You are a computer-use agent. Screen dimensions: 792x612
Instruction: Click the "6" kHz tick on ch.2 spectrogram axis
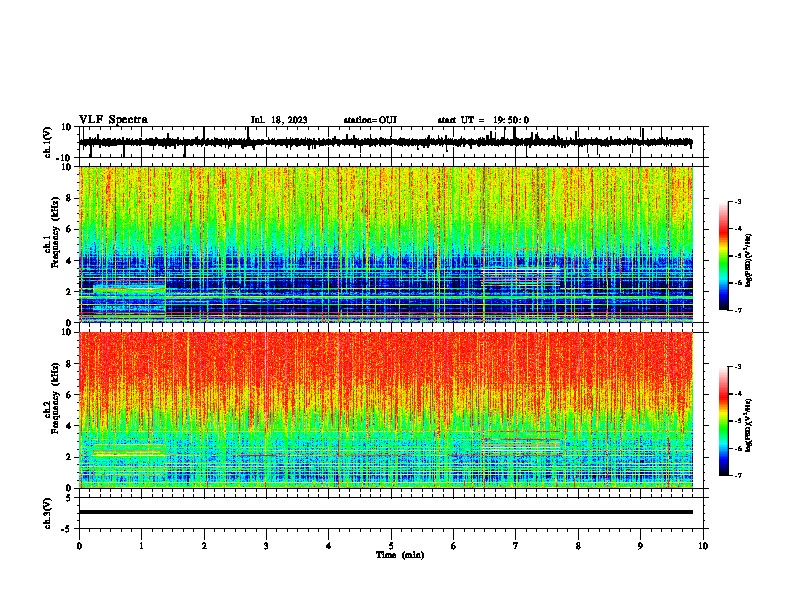tap(69, 395)
